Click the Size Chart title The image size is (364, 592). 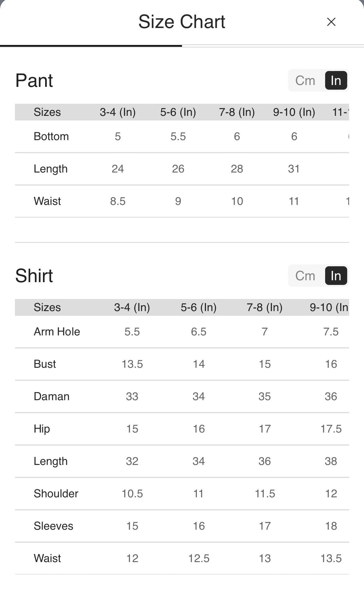(182, 22)
